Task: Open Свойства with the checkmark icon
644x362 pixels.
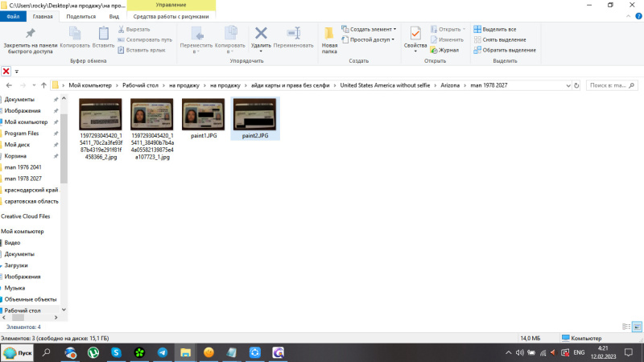Action: coord(415,34)
